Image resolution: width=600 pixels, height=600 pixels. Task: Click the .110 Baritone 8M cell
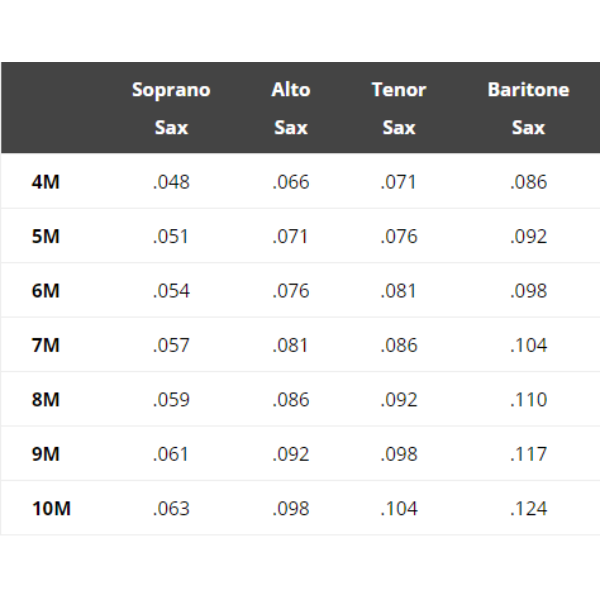[x=528, y=400]
